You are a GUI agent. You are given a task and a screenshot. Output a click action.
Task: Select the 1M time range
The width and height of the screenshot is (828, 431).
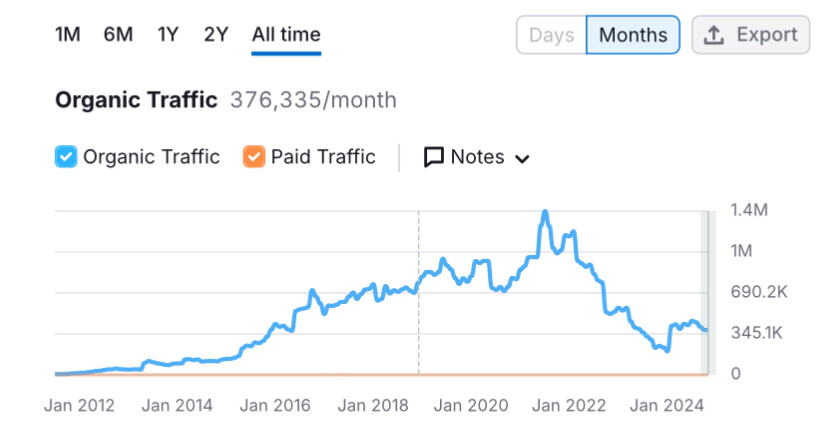click(x=68, y=35)
